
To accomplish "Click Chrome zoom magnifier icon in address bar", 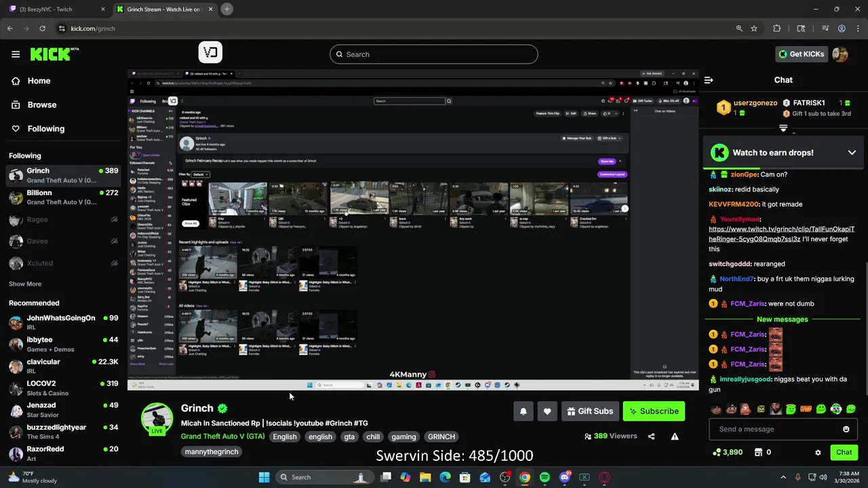I will [x=739, y=28].
